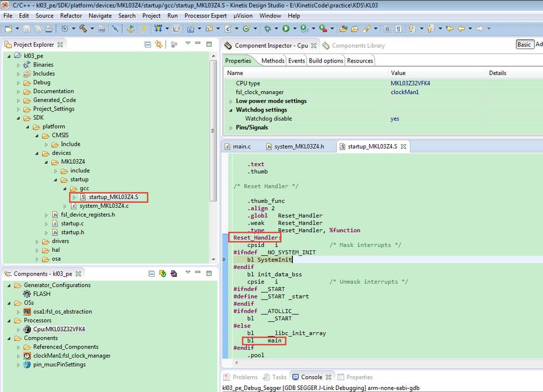Expand the Binaries tree node
The height and width of the screenshot is (392, 543).
click(x=18, y=65)
